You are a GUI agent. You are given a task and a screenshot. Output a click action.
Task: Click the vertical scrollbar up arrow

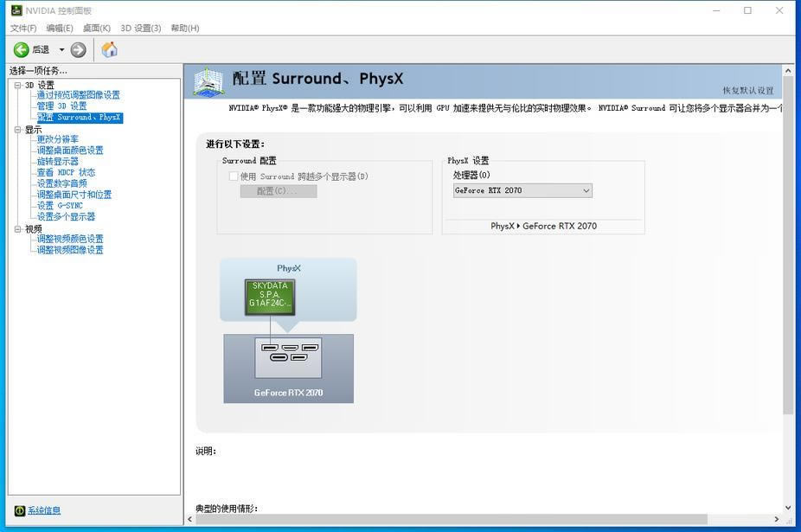pyautogui.click(x=788, y=71)
